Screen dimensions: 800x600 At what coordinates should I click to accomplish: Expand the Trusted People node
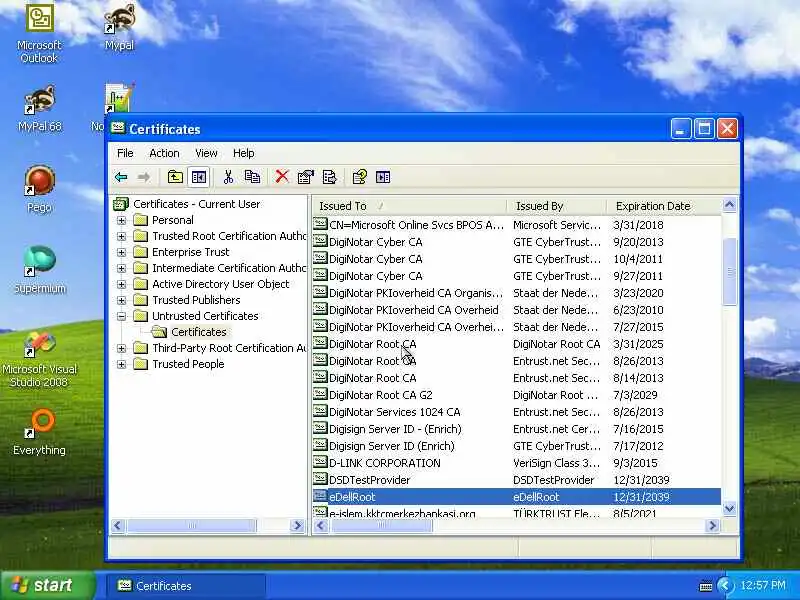121,364
